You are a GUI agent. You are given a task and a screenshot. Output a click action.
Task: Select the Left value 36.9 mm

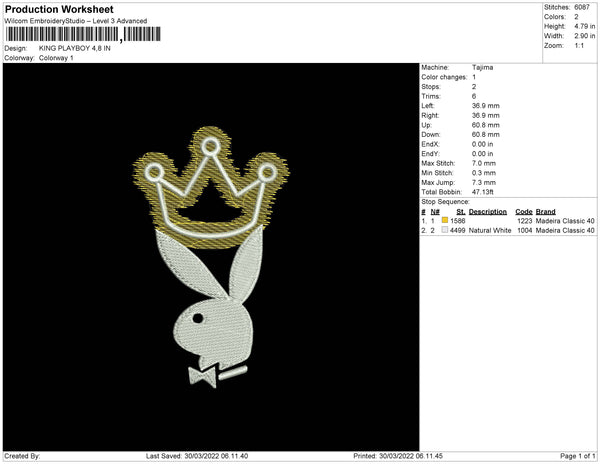(x=486, y=106)
